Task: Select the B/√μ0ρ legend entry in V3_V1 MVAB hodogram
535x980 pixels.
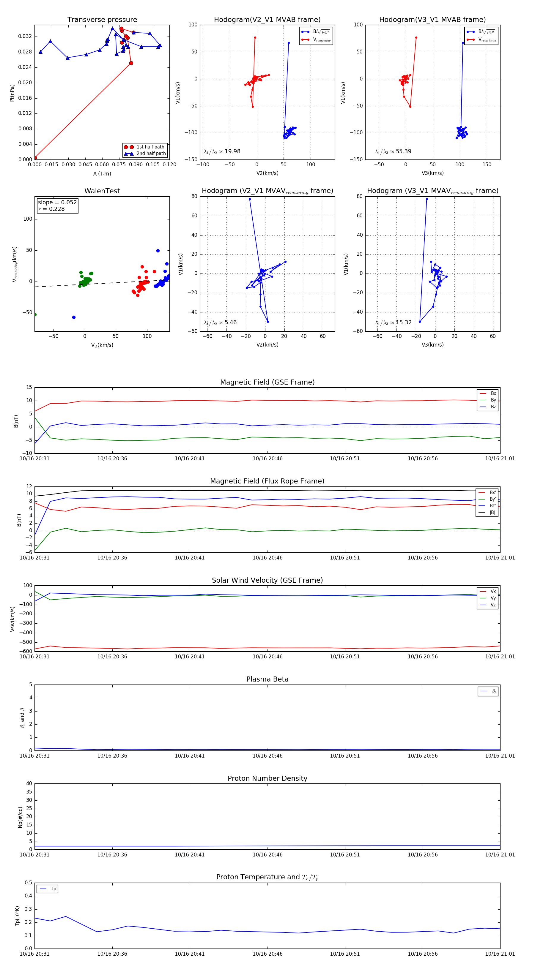Action: (481, 32)
